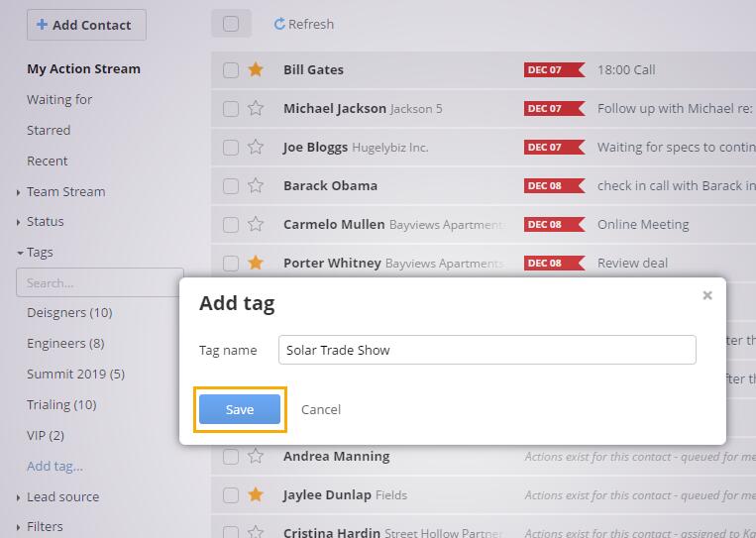Select the Jaylee Dunlap row checkbox
This screenshot has width=756, height=538.
coord(231,494)
